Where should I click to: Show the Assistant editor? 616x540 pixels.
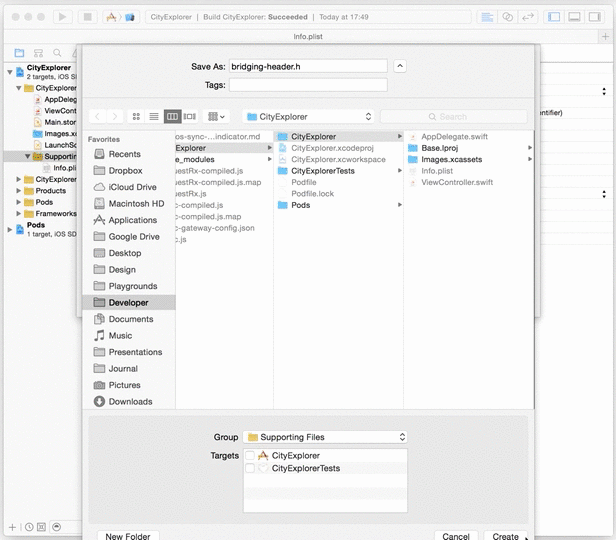coord(508,17)
